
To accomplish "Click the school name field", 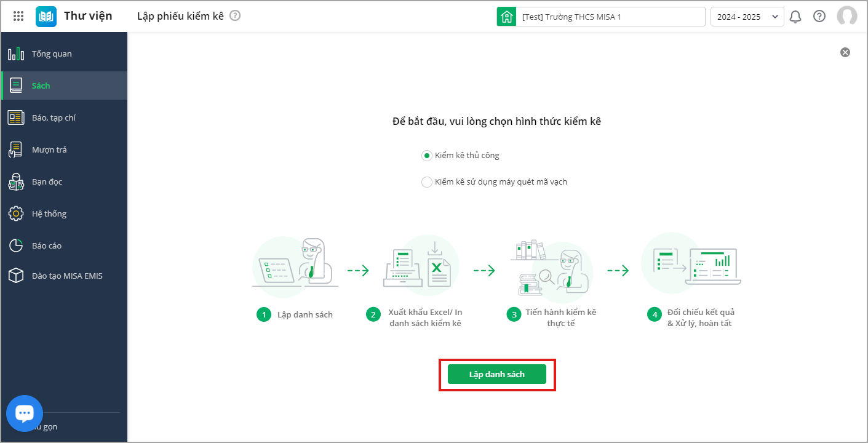I will coord(610,17).
